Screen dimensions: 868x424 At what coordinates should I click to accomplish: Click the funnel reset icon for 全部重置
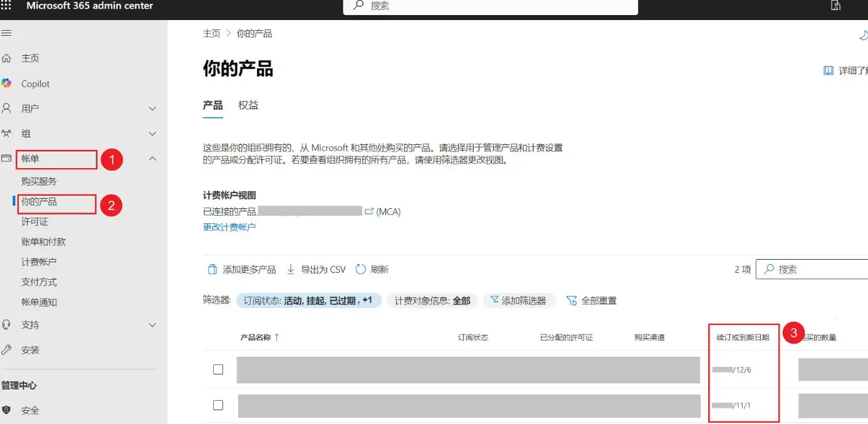(x=572, y=301)
